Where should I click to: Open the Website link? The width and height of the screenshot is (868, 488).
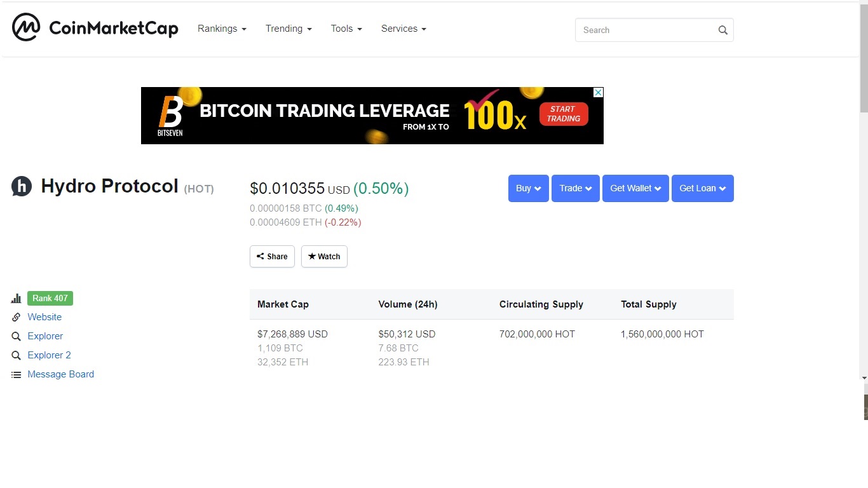(x=44, y=317)
